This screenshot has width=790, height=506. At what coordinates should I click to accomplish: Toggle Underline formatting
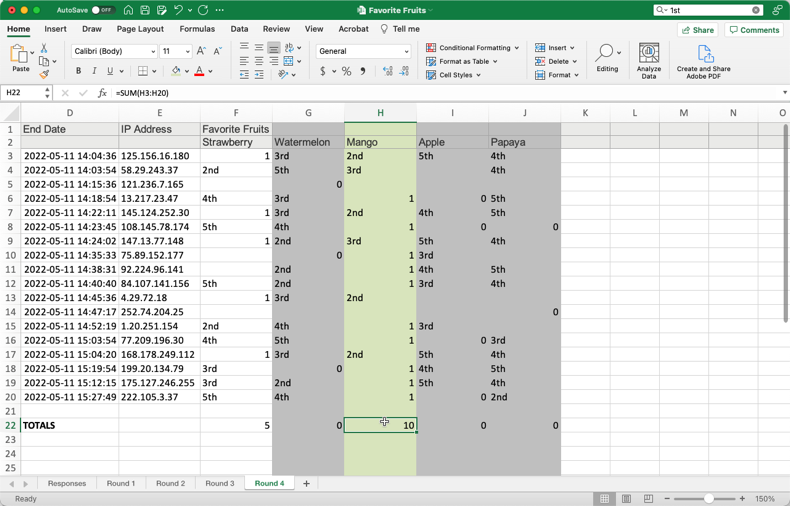tap(109, 71)
